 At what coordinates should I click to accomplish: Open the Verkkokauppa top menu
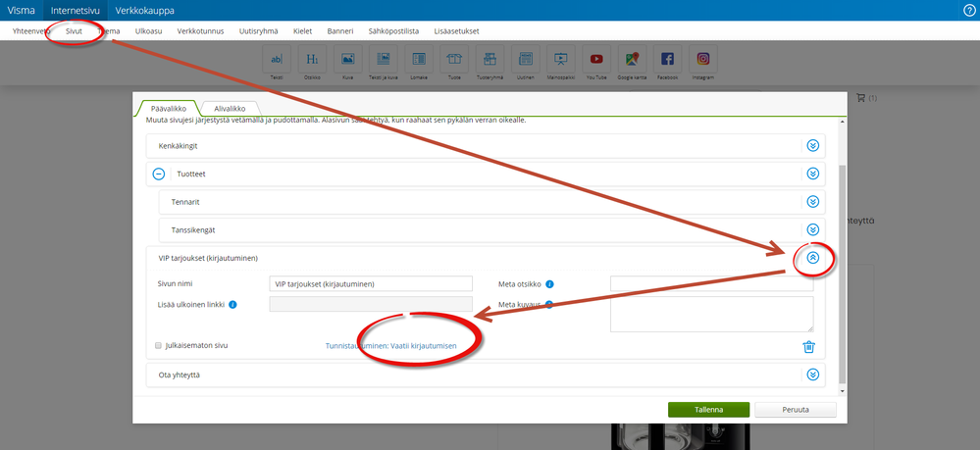pyautogui.click(x=144, y=10)
